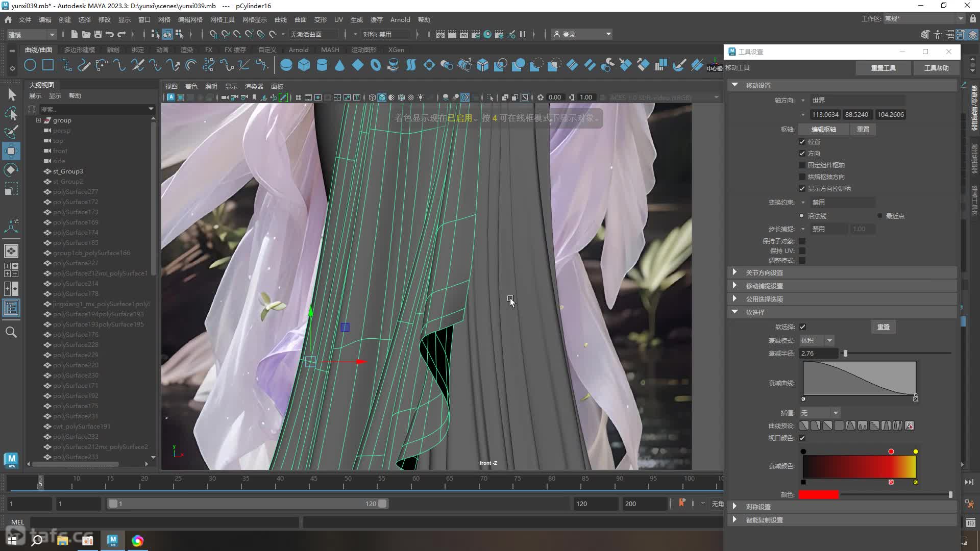Open the Windows Start menu
This screenshot has width=980, height=551.
pyautogui.click(x=12, y=540)
